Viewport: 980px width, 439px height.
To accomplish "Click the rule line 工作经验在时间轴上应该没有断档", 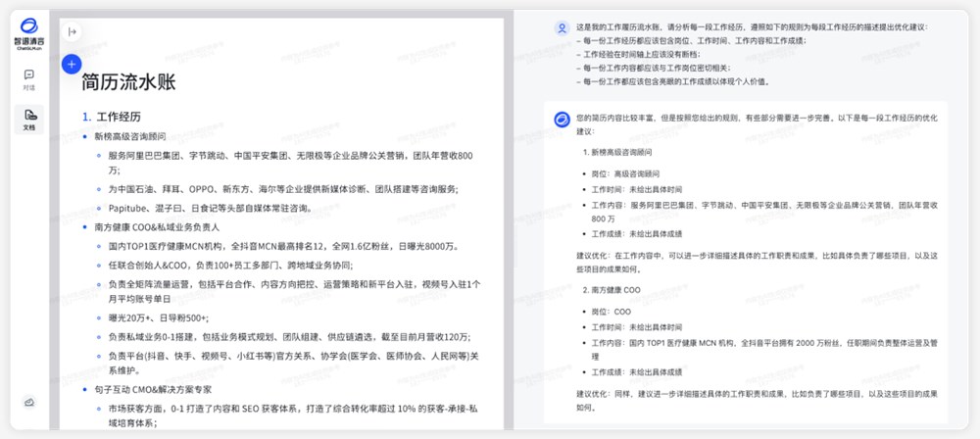I will 642,55.
